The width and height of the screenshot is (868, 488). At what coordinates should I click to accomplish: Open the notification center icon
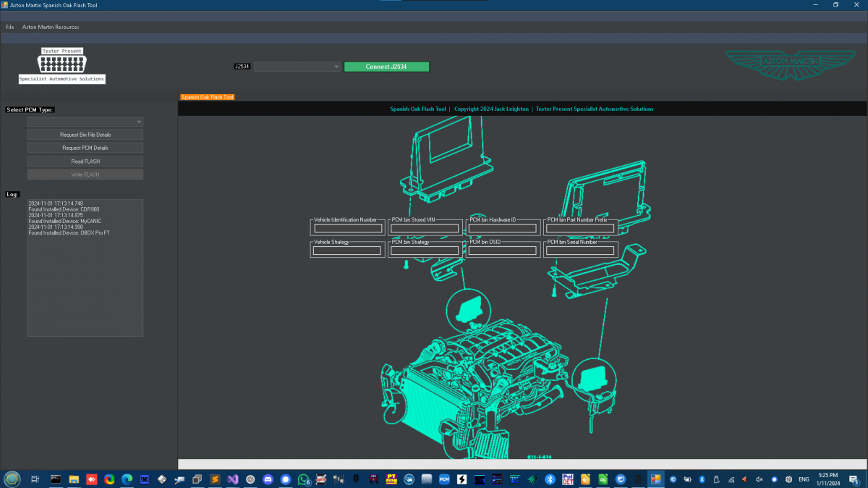coord(856,479)
